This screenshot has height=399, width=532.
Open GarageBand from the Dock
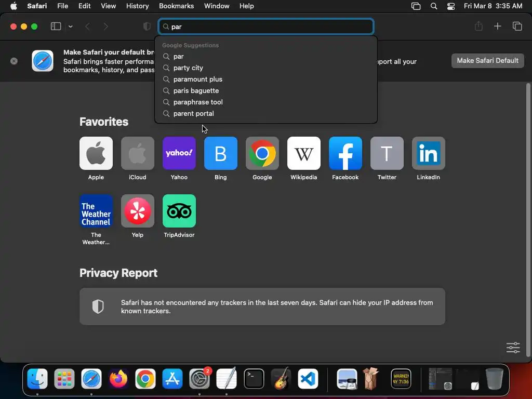[x=281, y=379]
